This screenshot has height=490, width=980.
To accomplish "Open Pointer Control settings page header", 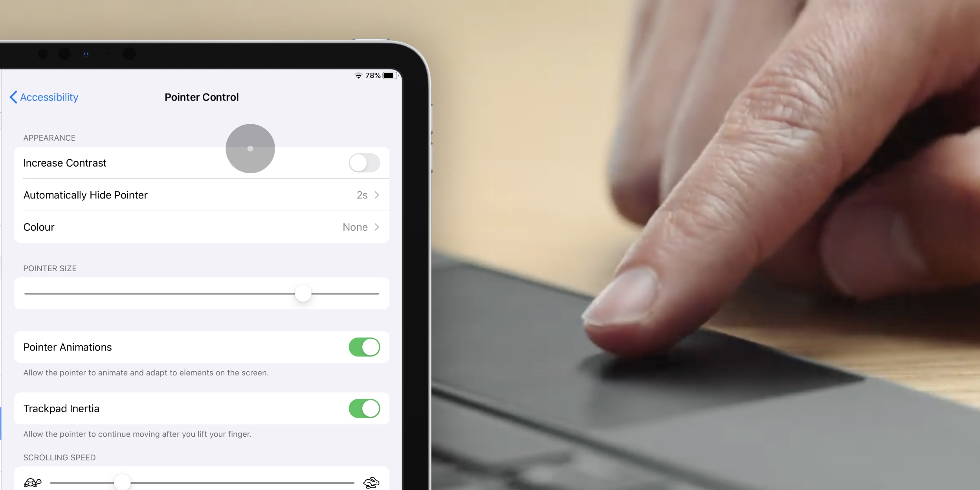I will click(x=201, y=97).
